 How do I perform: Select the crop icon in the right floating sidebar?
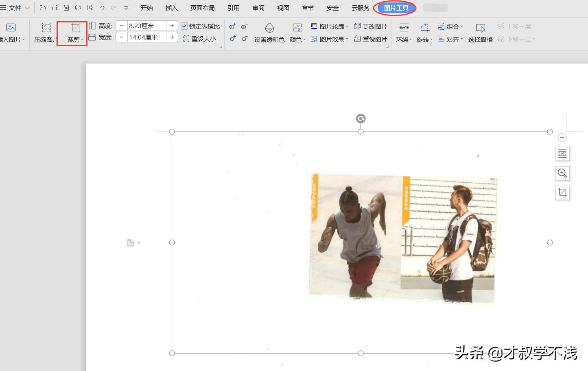pos(562,193)
